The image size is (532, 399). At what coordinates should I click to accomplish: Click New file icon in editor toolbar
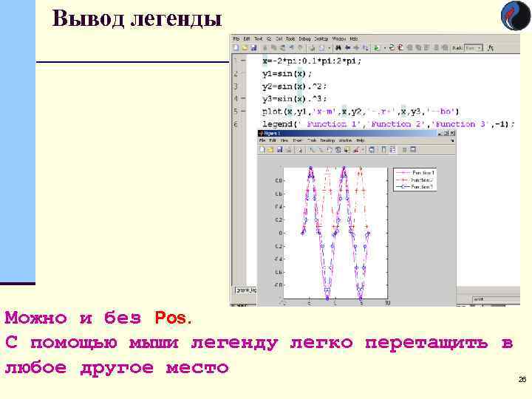[236, 48]
